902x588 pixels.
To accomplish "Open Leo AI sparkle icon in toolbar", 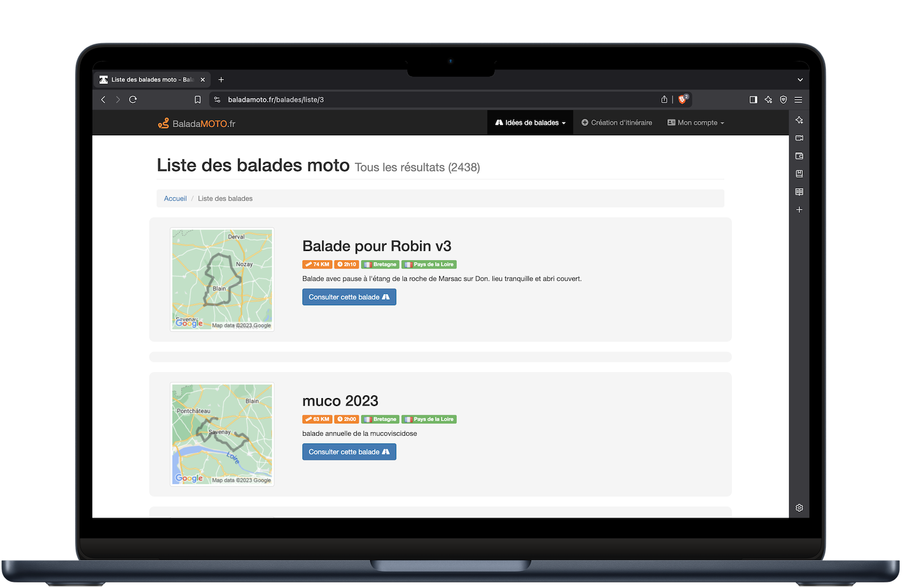I will pyautogui.click(x=768, y=100).
